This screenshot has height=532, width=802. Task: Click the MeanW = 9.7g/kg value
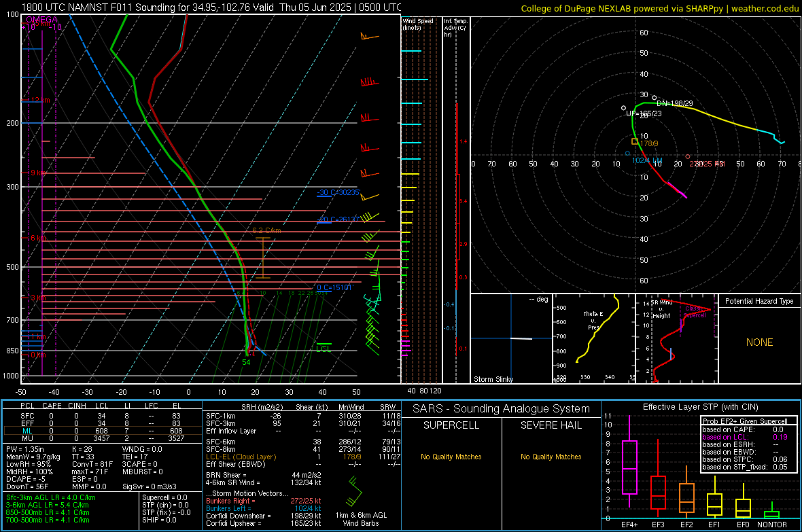(x=33, y=457)
